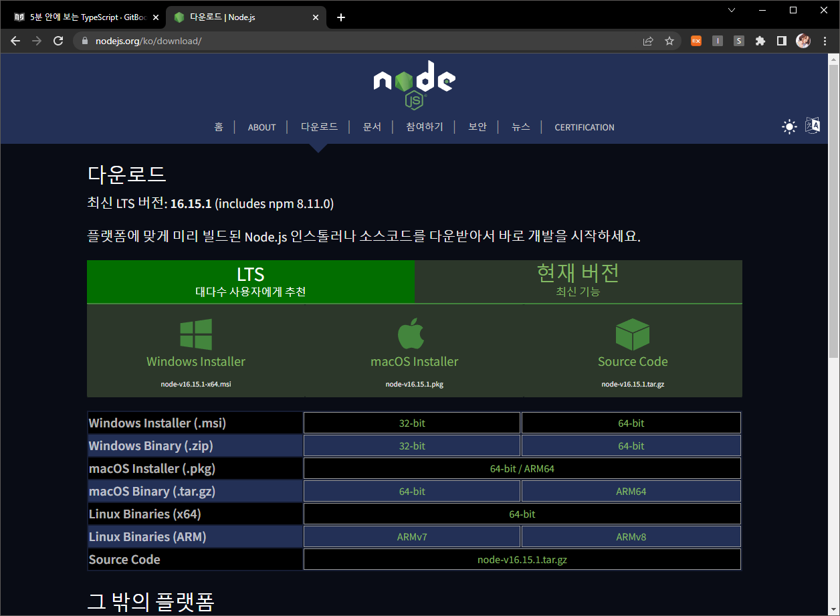Click the Source Code download link
840x616 pixels.
[633, 362]
